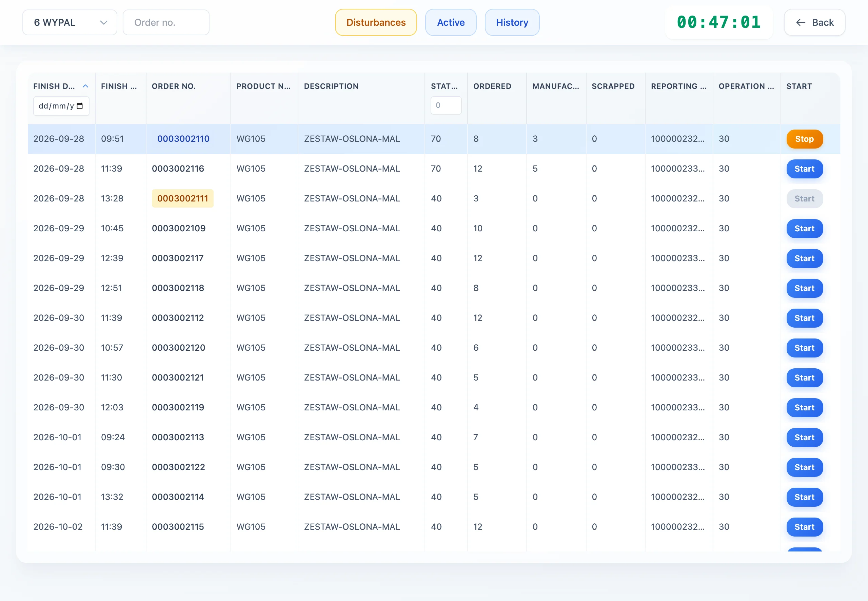Open calendar picker icon in date filter

[80, 106]
